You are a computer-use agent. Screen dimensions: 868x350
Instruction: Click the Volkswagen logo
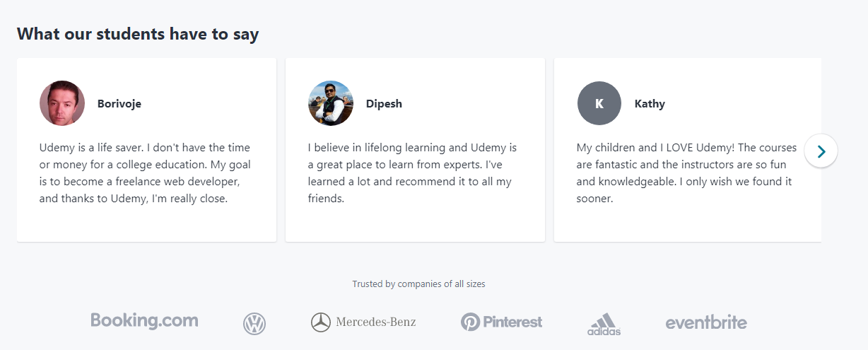point(254,323)
